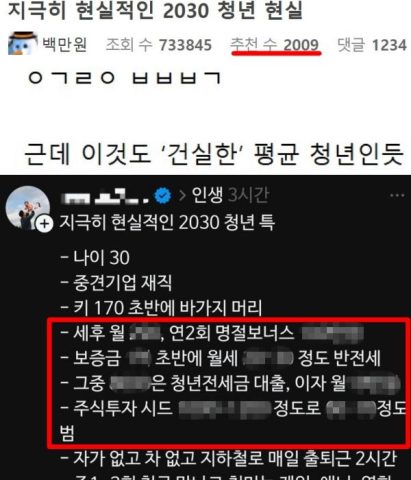Tap the plus follow icon on avatar
The width and height of the screenshot is (411, 480).
(44, 224)
